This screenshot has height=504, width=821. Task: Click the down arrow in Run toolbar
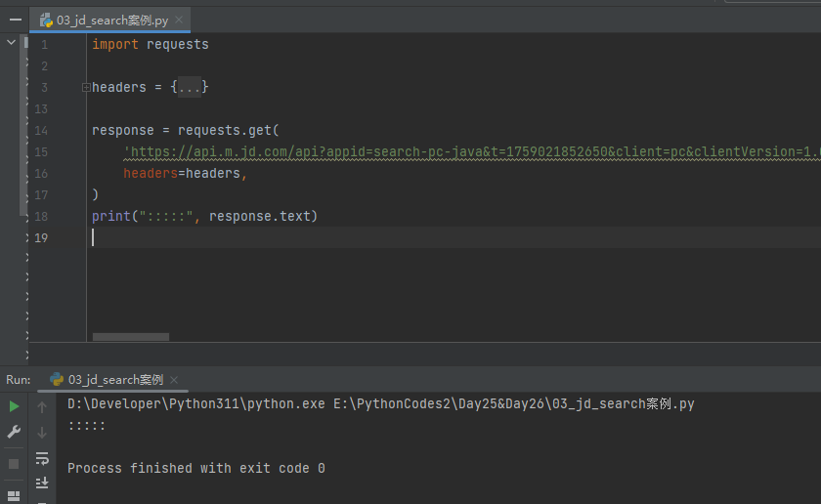click(42, 433)
